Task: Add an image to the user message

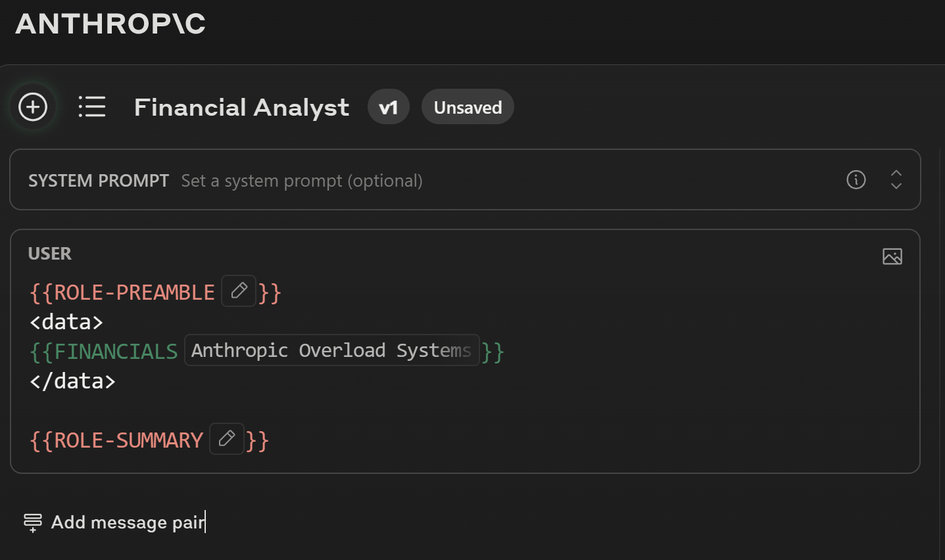Action: (x=892, y=256)
